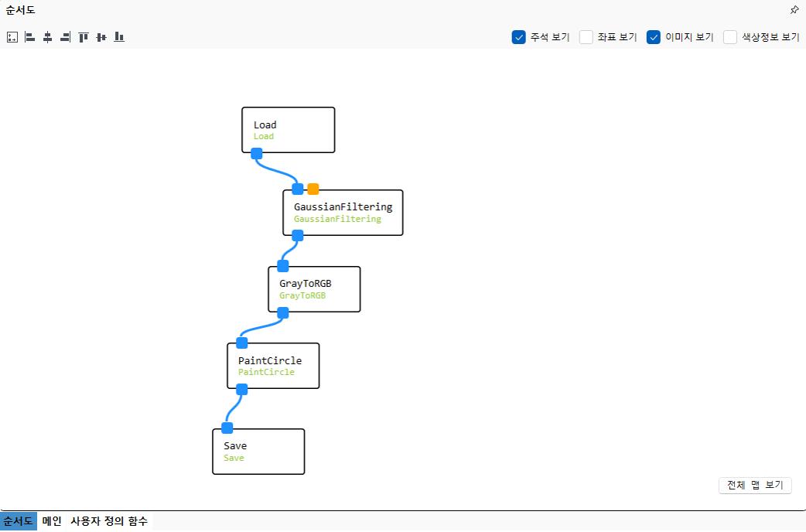Click the orange port on GaussianFiltering
This screenshot has width=806, height=532.
313,189
